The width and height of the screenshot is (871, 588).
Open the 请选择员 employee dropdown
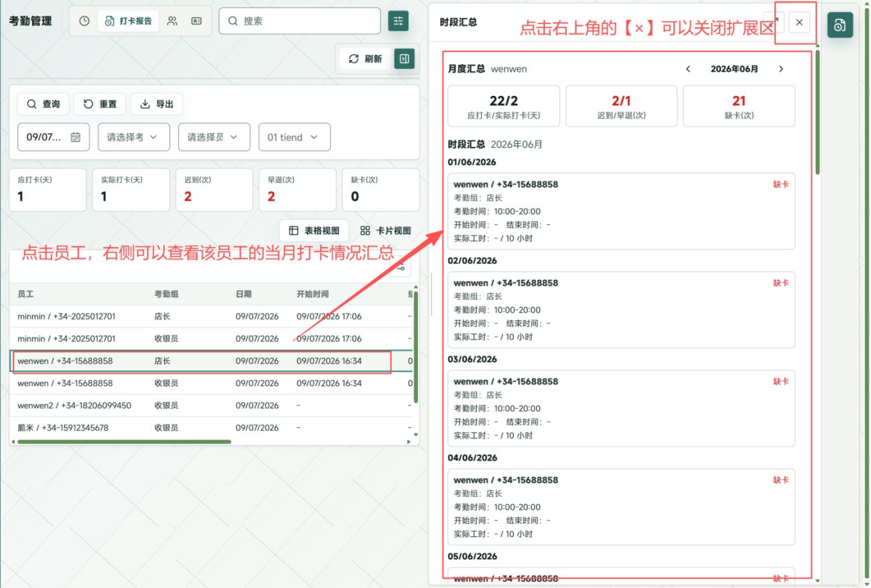214,137
